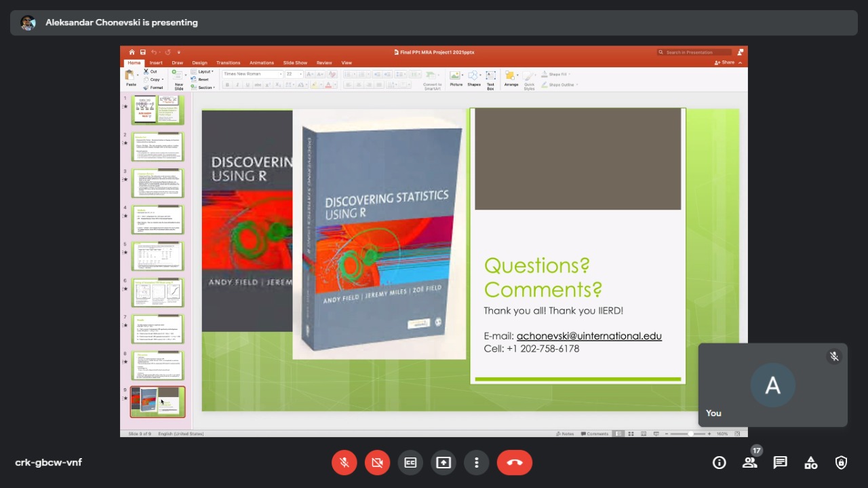Click the meeting code crk-gbcw-vnf
Screen dimensions: 868x488
coord(49,462)
